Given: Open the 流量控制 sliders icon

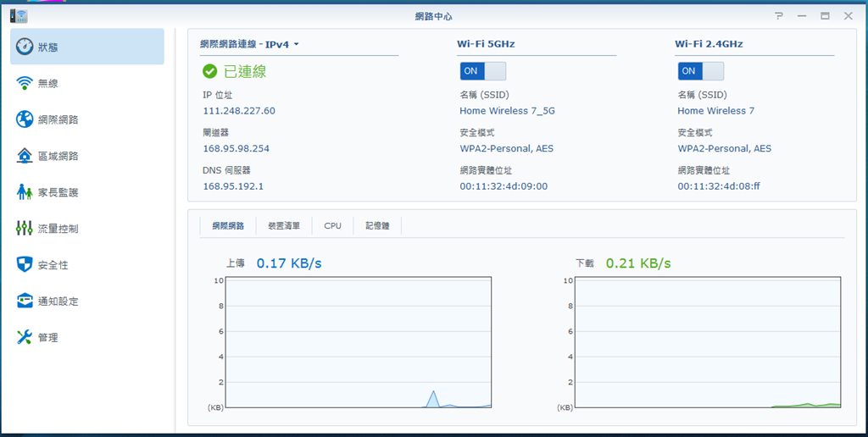Looking at the screenshot, I should tap(25, 229).
